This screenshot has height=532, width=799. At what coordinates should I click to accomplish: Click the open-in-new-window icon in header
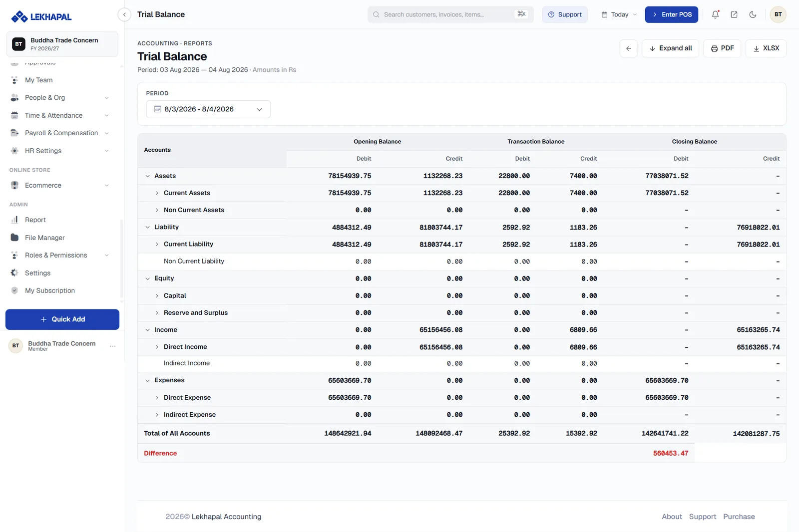point(734,14)
